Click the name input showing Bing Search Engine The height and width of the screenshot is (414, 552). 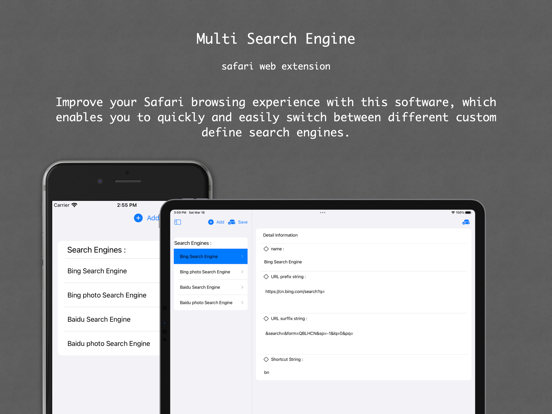point(364,262)
